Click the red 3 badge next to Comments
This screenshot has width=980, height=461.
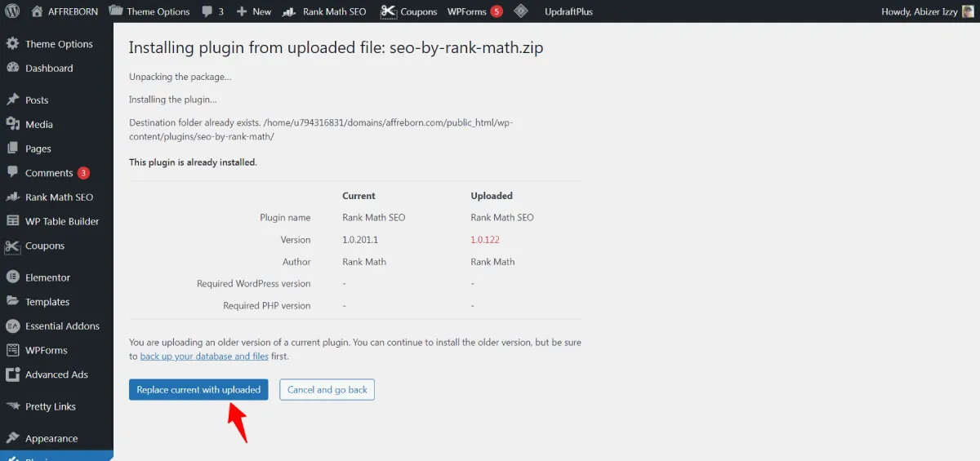[83, 173]
